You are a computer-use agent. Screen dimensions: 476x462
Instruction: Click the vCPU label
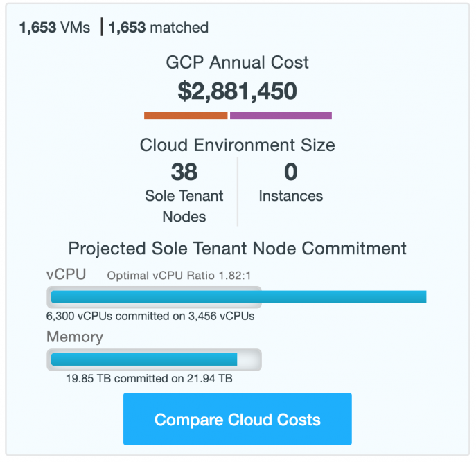pos(66,274)
